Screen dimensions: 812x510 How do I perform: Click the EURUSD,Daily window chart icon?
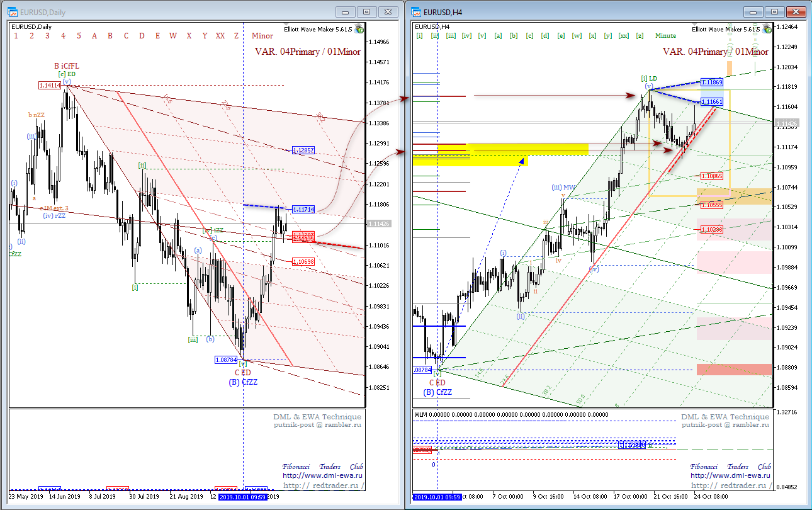pos(13,12)
